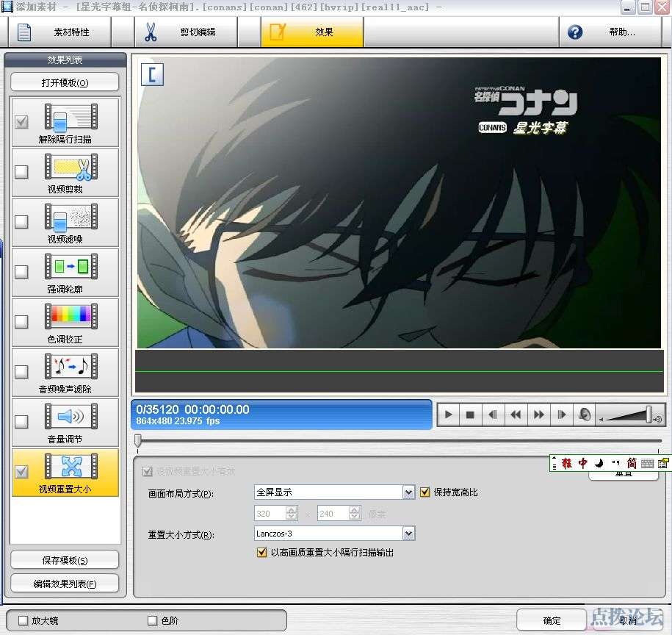
Task: Open the 帮助 menu
Action: 610,32
